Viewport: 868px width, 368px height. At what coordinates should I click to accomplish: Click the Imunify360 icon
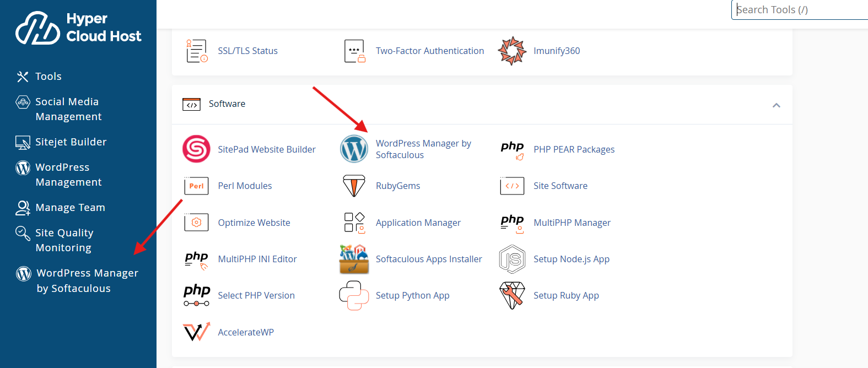pyautogui.click(x=512, y=51)
